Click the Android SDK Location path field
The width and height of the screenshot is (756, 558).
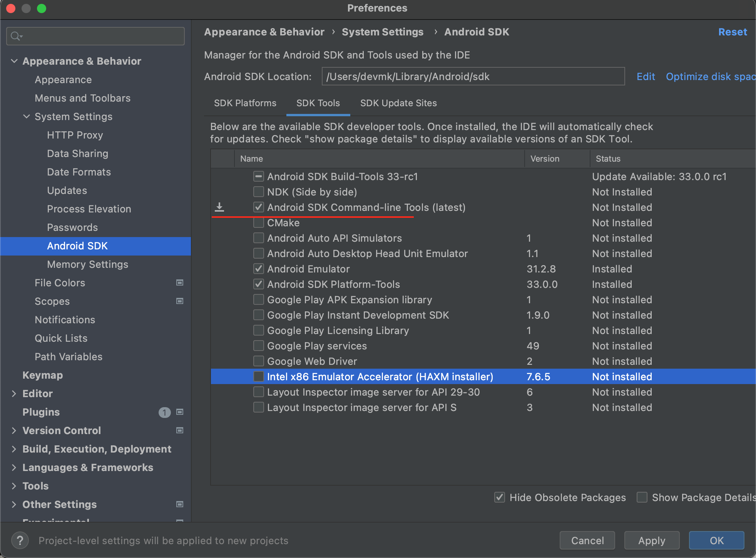coord(473,77)
